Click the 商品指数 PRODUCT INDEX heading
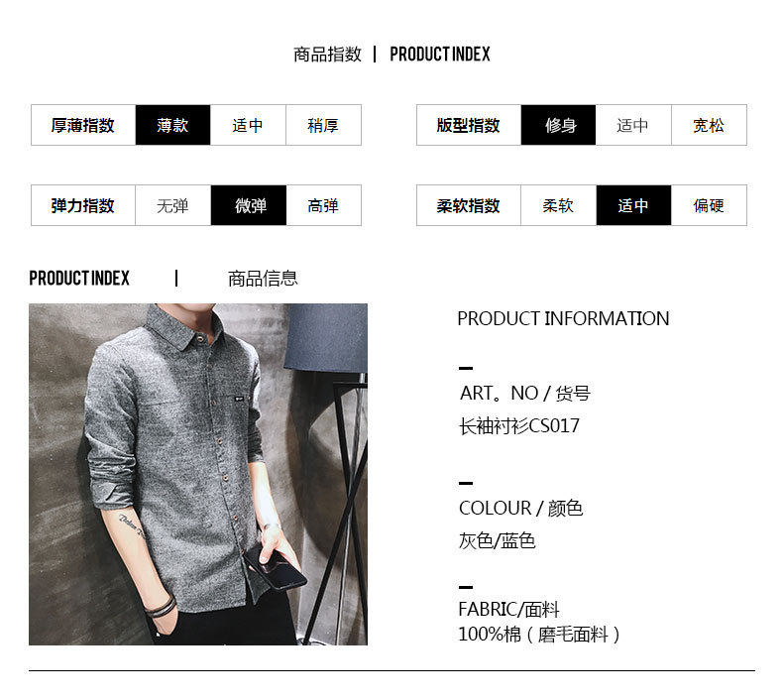The height and width of the screenshot is (700, 783). pyautogui.click(x=391, y=54)
